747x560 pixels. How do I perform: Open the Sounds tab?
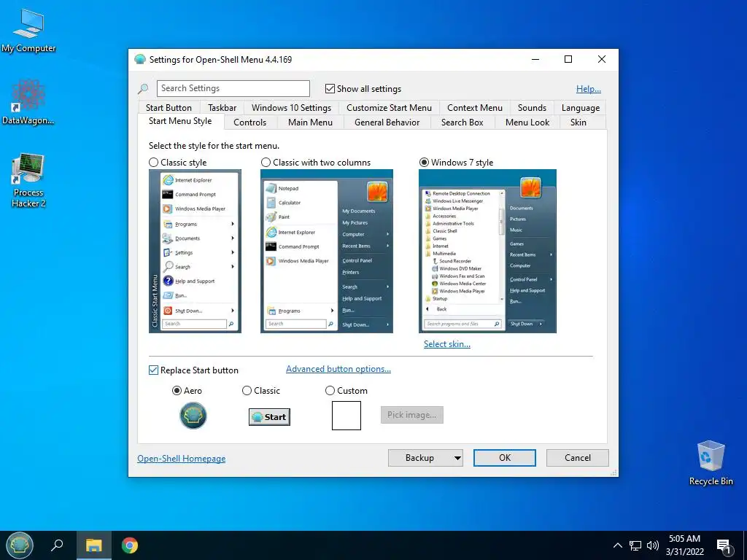[532, 108]
